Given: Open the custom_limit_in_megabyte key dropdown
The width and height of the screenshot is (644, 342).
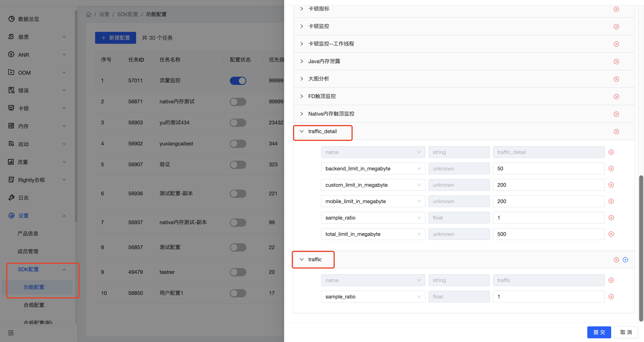Looking at the screenshot, I should click(373, 185).
